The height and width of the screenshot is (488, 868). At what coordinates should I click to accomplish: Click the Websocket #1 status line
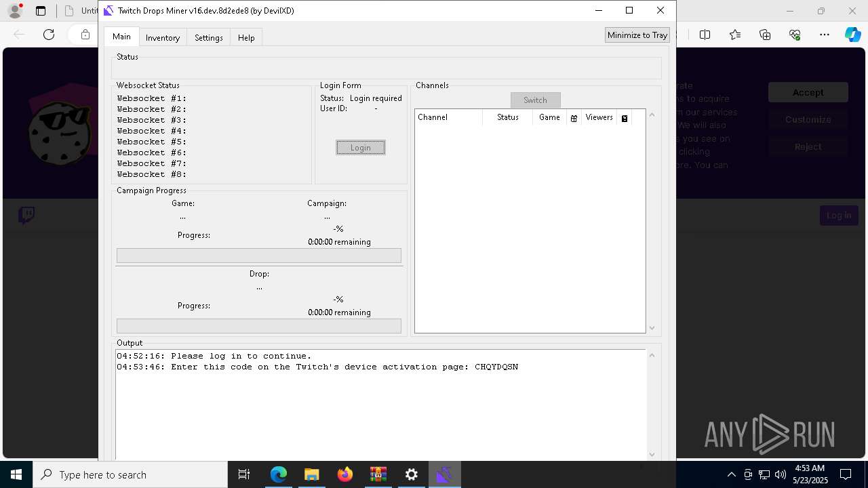(x=152, y=99)
